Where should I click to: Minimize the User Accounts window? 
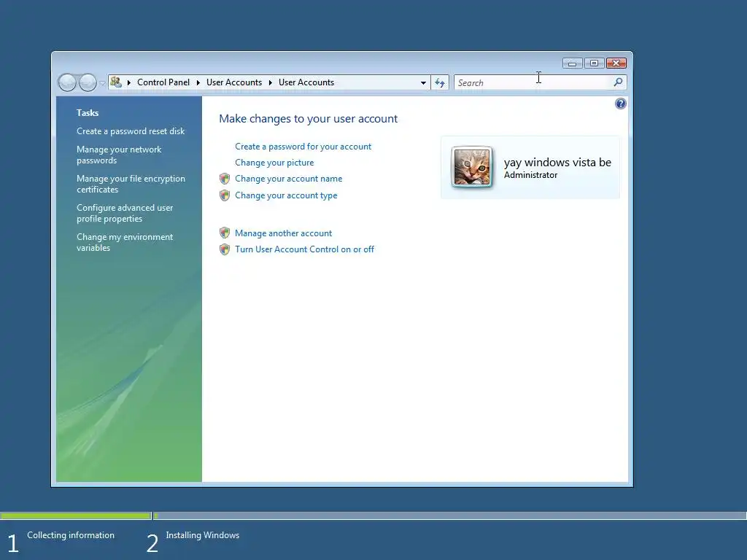coord(572,63)
